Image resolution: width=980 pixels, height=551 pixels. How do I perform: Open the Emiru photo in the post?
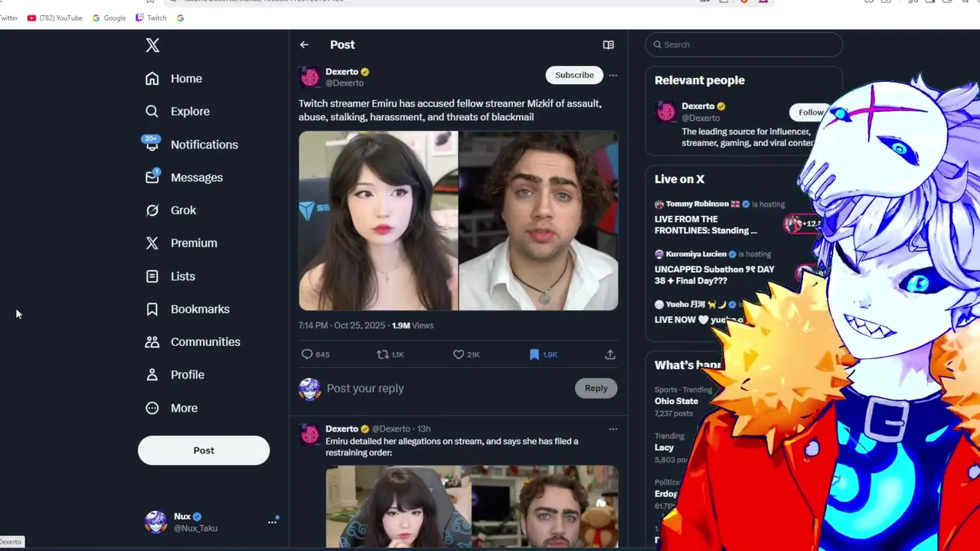pos(378,220)
